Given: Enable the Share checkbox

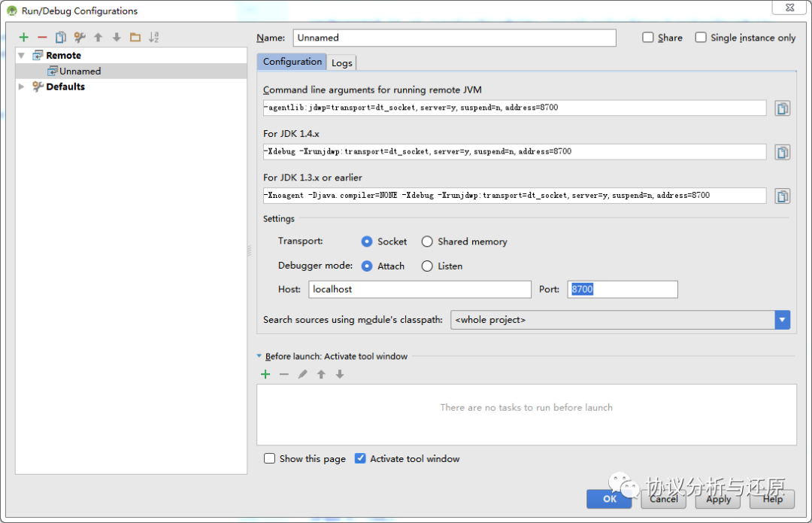Looking at the screenshot, I should 648,38.
